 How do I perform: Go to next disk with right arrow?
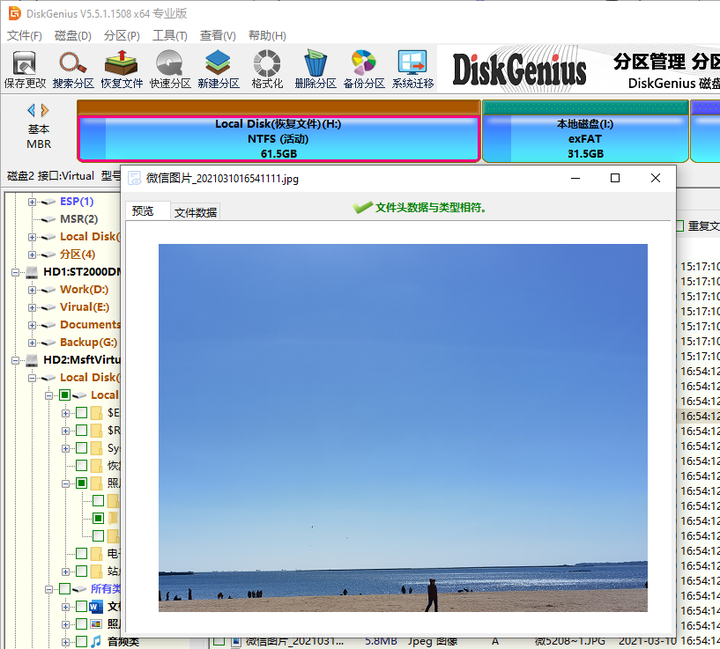[45, 110]
